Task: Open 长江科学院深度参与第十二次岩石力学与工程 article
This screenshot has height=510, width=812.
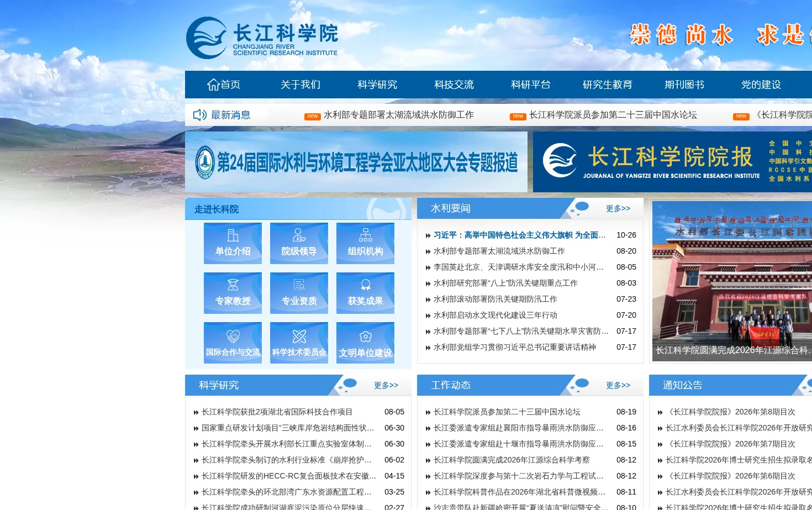Action: point(518,476)
